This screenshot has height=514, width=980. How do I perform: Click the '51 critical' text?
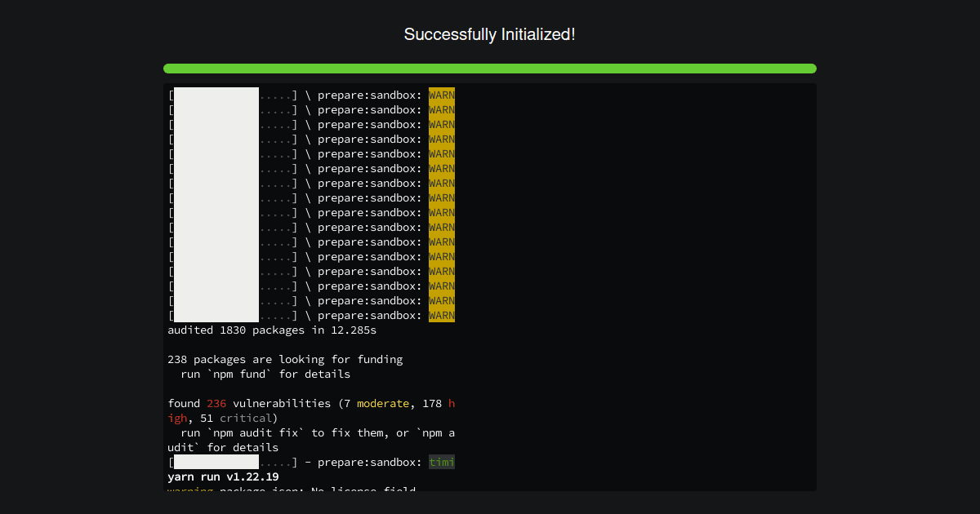[x=236, y=419]
